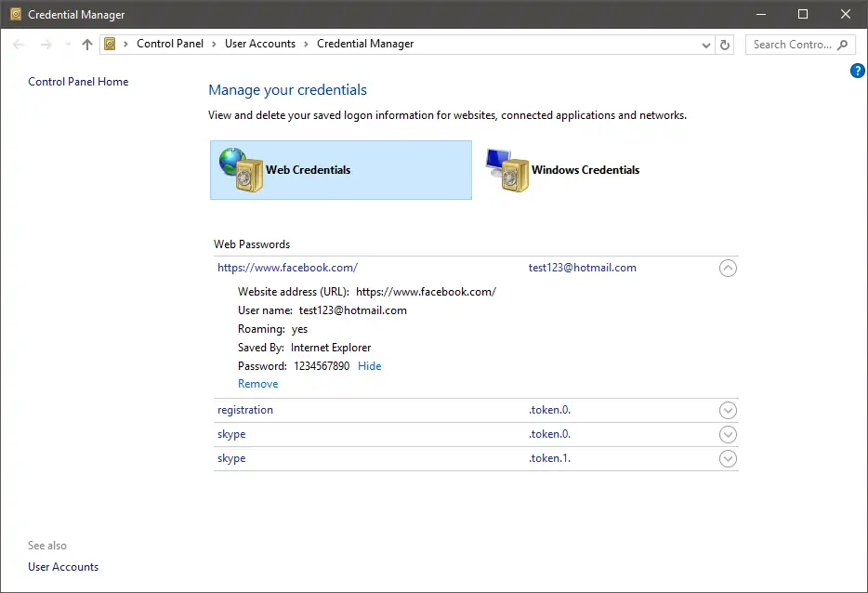Collapse the facebook.com credential entry
Screen dimensions: 868x593
728,268
